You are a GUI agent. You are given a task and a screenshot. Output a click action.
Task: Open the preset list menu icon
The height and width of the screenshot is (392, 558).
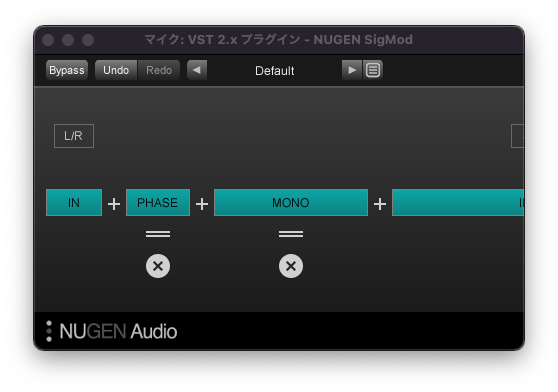(373, 70)
